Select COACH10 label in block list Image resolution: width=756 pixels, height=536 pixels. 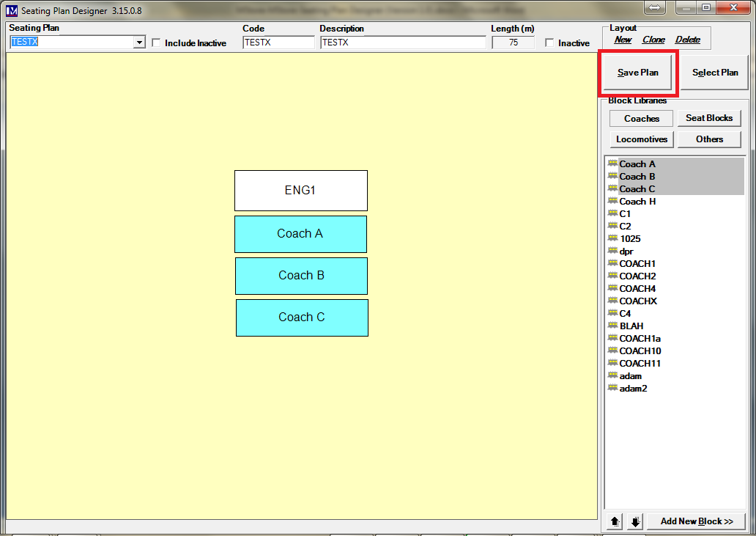[x=640, y=350]
